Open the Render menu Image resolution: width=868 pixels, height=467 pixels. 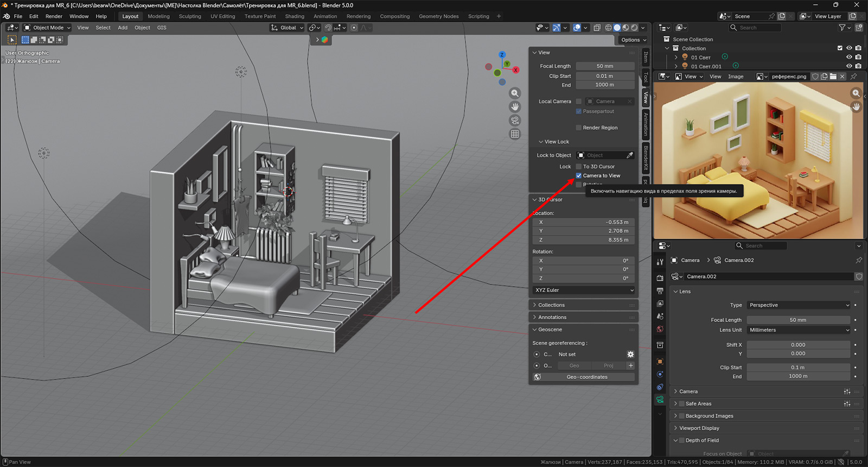[x=54, y=16]
